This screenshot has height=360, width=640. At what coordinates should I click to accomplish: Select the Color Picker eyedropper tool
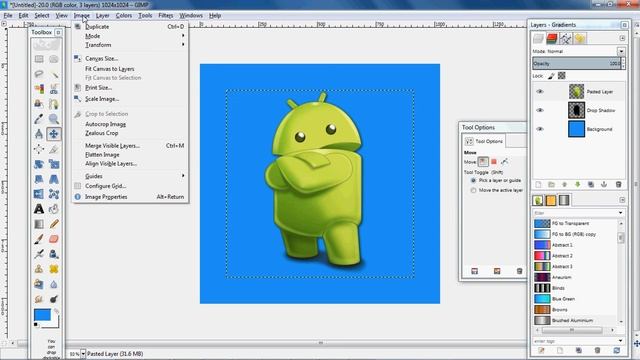pos(39,119)
